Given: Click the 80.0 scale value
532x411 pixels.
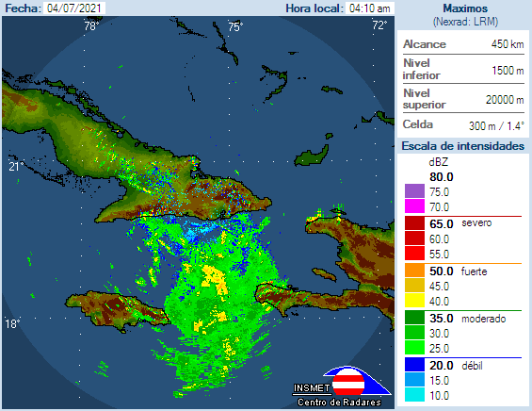Looking at the screenshot, I should point(442,177).
